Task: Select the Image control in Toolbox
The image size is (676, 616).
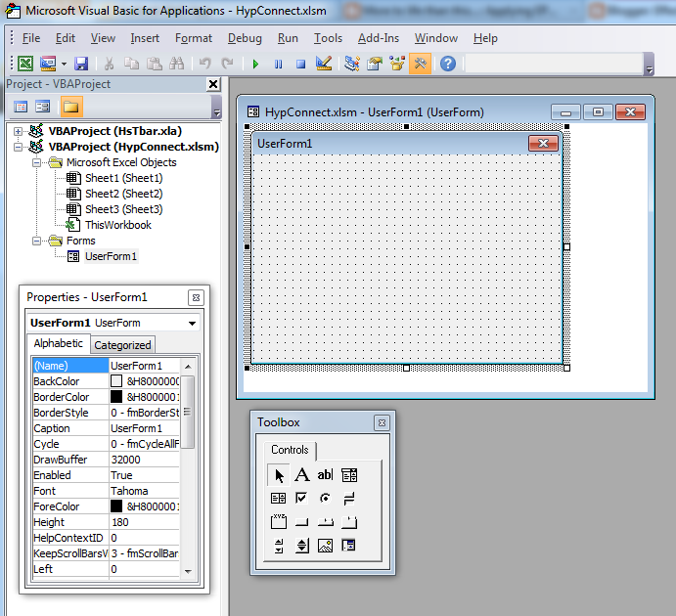Action: (326, 546)
